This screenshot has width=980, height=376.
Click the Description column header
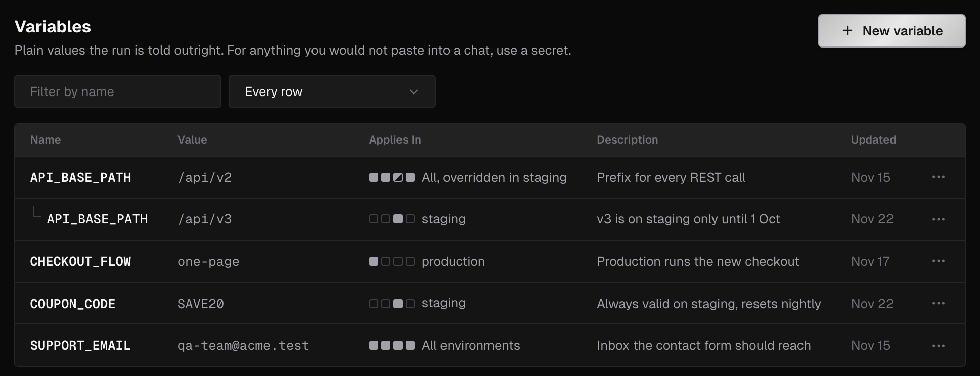click(628, 140)
